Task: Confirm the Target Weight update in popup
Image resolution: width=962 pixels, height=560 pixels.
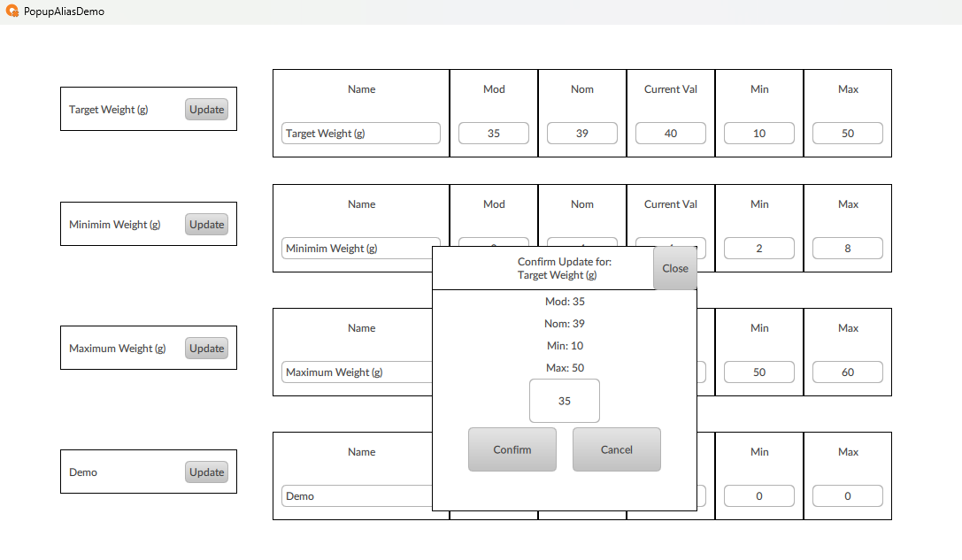Action: [x=512, y=449]
